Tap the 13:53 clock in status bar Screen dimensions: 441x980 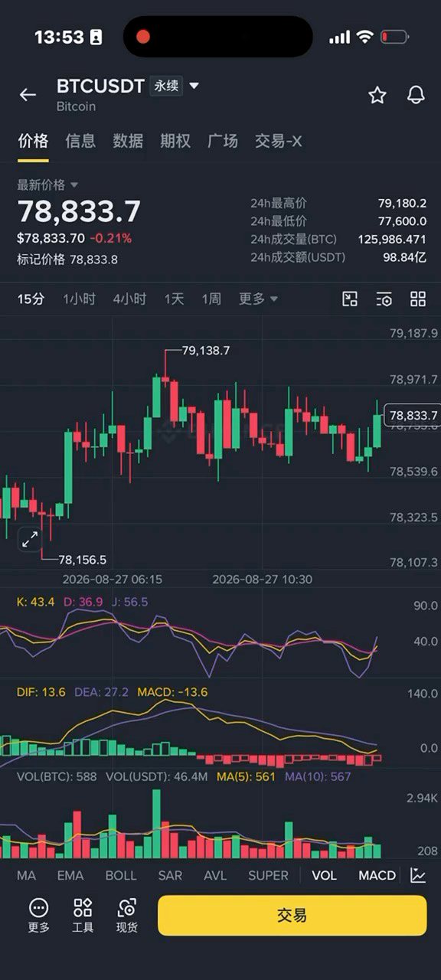[x=59, y=37]
